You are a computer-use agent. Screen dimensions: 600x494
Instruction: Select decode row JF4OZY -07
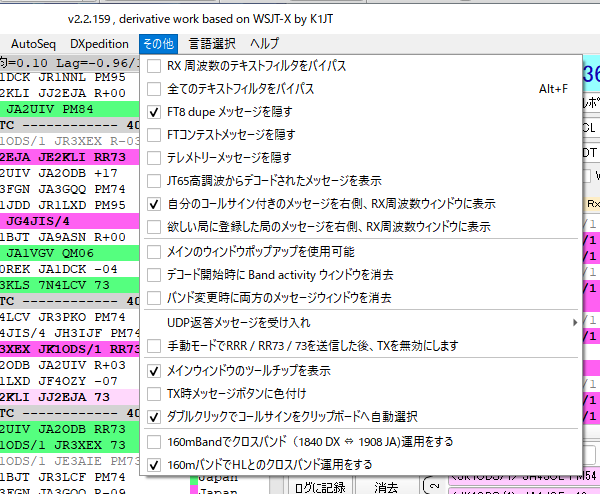70,381
